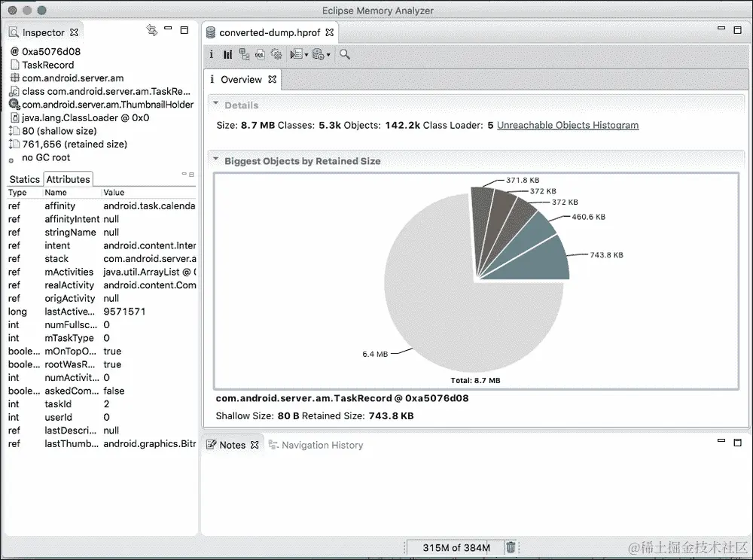This screenshot has height=560, width=753.
Task: Open dropdown arrow next to reports icon
Action: 306,55
